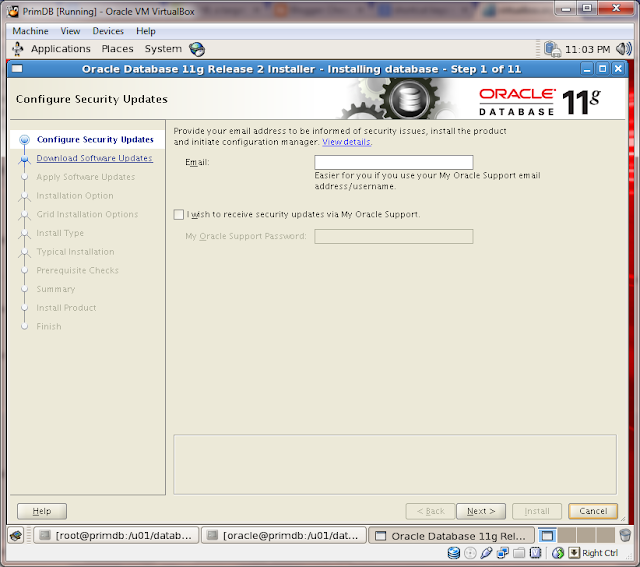The width and height of the screenshot is (640, 567).
Task: Click the Install Product step
Action: point(66,308)
